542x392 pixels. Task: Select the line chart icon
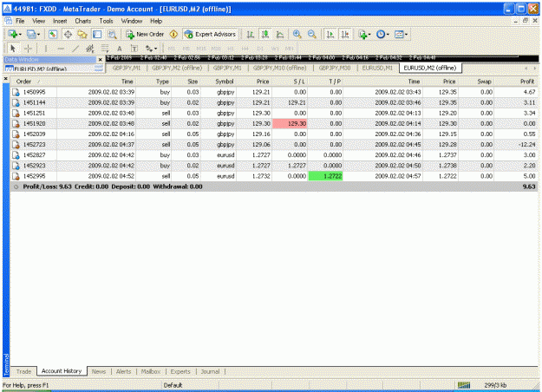(280, 34)
